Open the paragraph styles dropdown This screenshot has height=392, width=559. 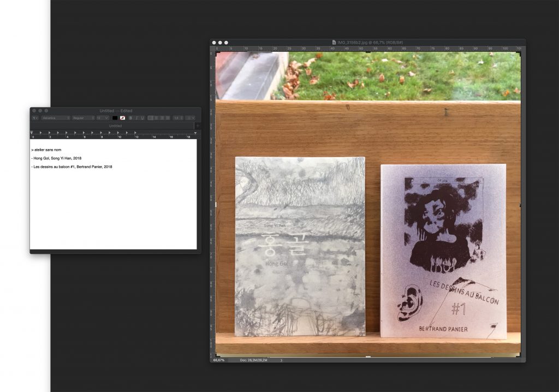[35, 118]
